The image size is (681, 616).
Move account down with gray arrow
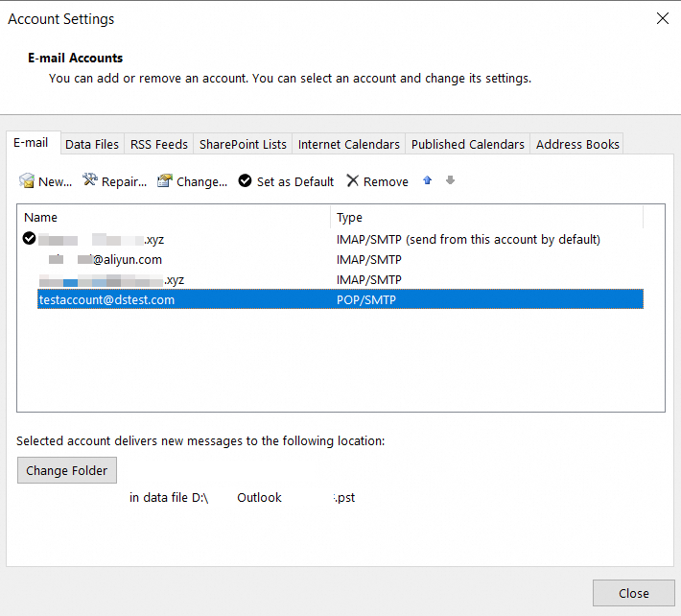click(x=450, y=180)
